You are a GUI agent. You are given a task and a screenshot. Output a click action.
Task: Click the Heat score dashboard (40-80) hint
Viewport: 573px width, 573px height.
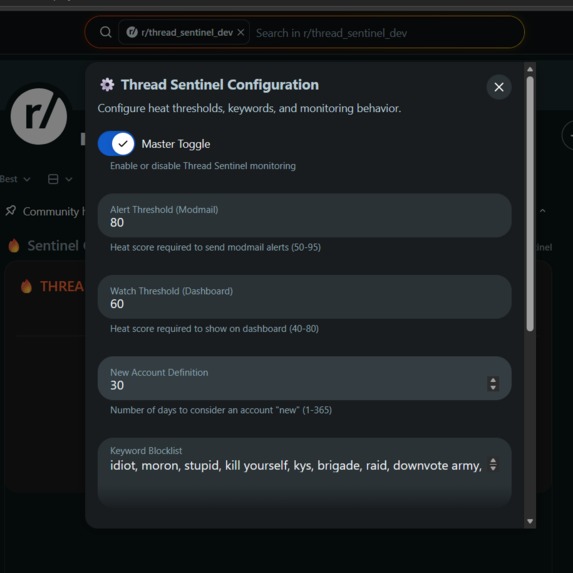tap(214, 329)
